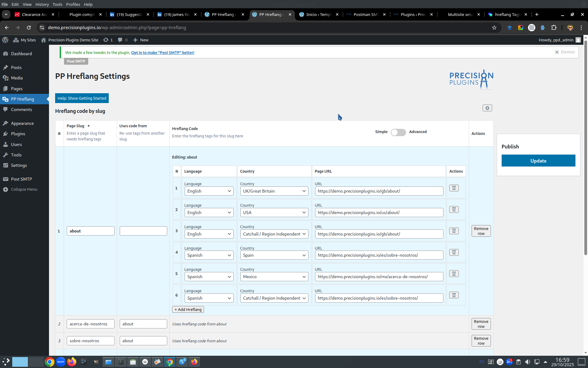Open the History menu in menu bar
The width and height of the screenshot is (588, 368).
tap(42, 4)
